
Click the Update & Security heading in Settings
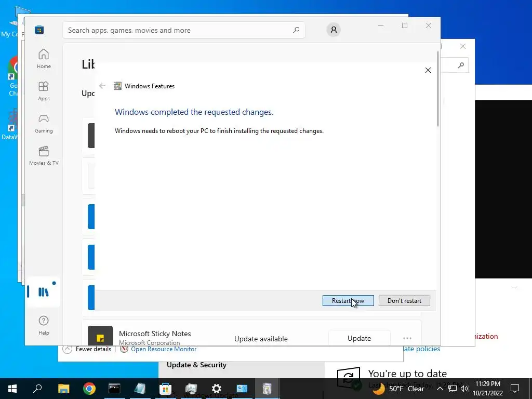pos(196,365)
